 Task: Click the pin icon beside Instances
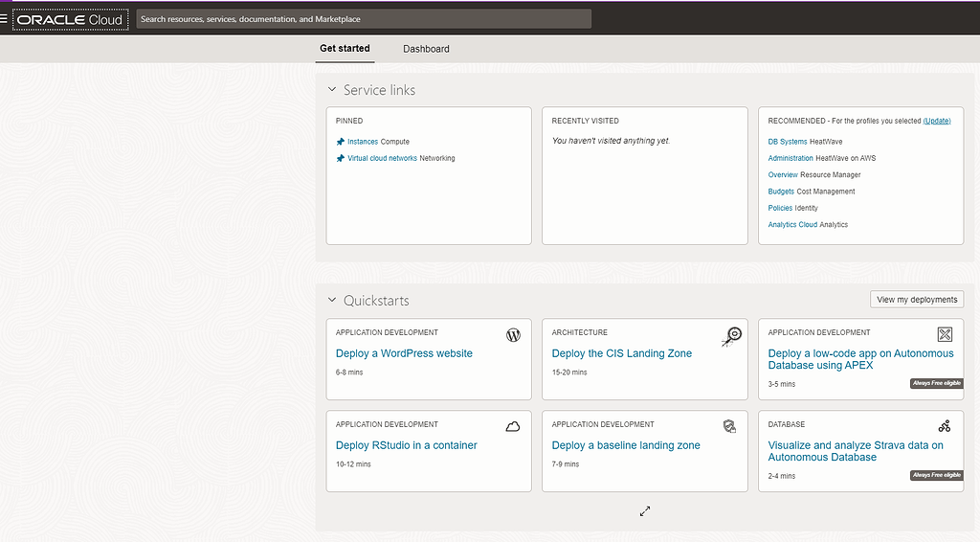click(341, 142)
